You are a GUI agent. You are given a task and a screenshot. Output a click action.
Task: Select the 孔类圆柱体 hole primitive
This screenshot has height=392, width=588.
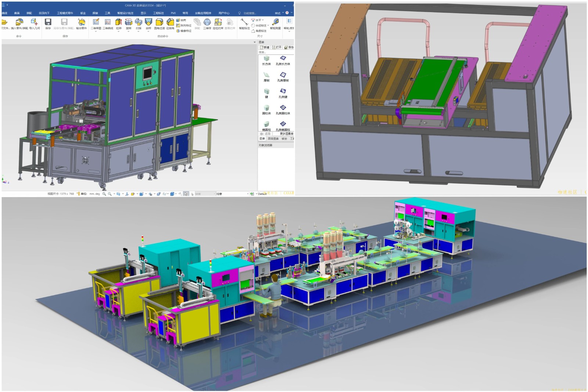(x=283, y=110)
